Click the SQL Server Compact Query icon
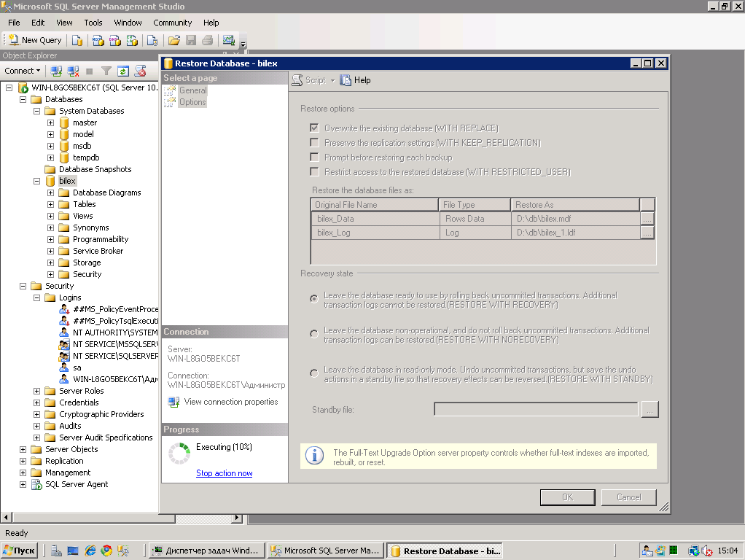Viewport: 745px width, 560px height. (152, 40)
